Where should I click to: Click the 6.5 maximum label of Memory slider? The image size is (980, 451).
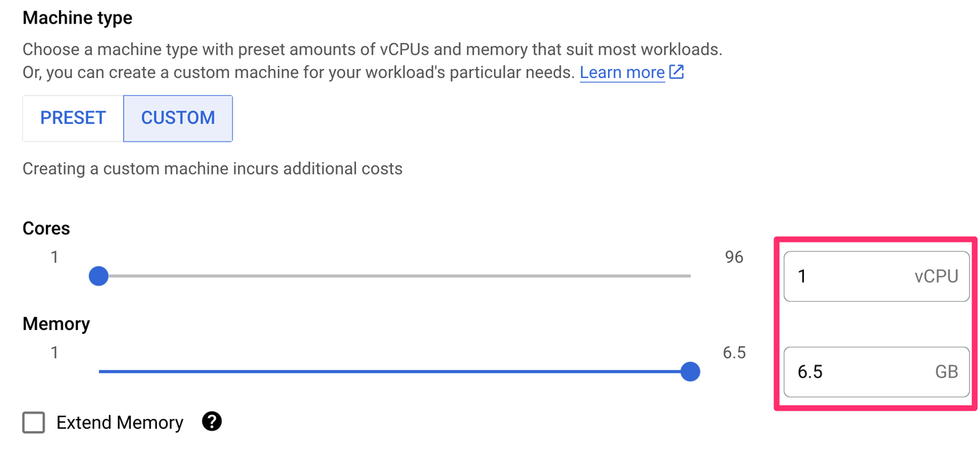tap(733, 353)
